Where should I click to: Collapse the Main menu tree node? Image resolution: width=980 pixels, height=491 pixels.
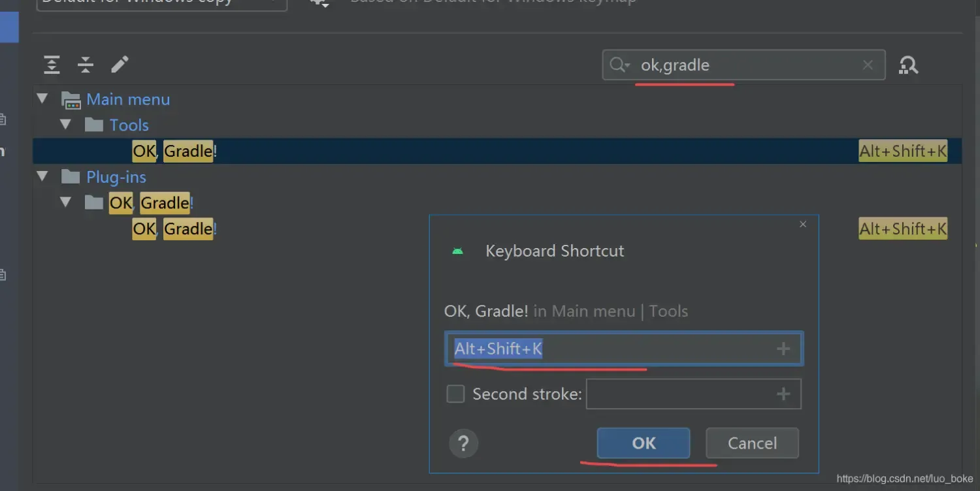(42, 99)
